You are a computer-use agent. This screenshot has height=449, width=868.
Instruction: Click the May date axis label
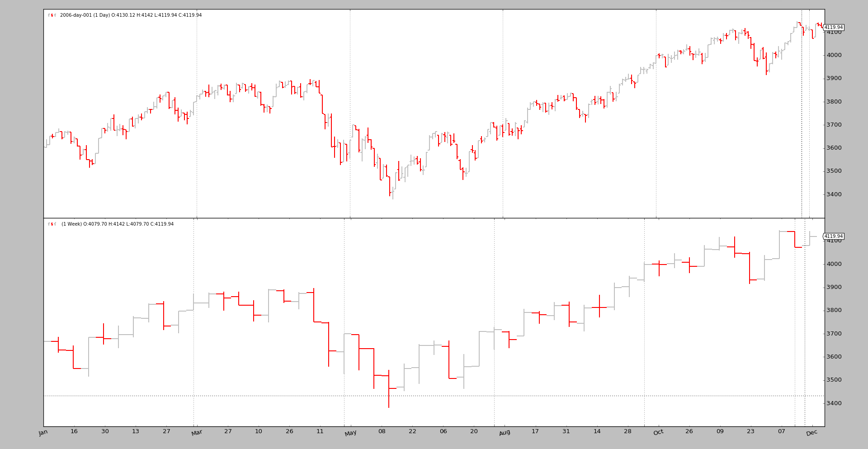(x=350, y=433)
